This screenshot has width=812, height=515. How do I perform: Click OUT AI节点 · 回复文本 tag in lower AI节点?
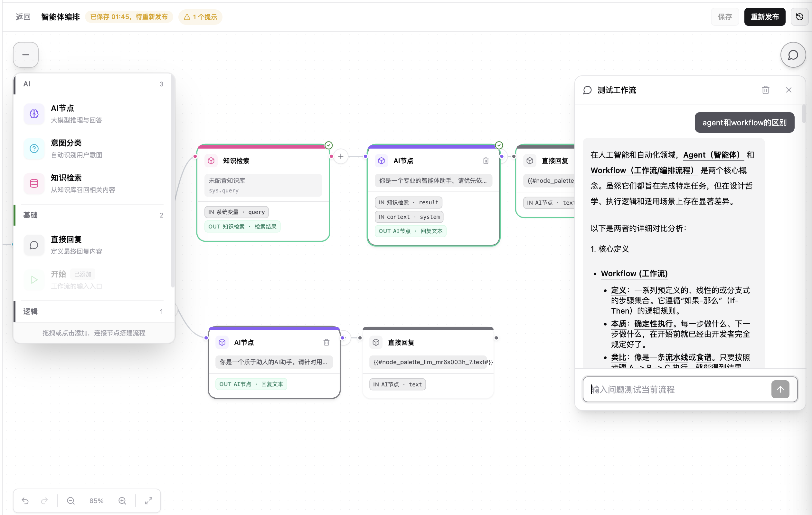click(251, 384)
